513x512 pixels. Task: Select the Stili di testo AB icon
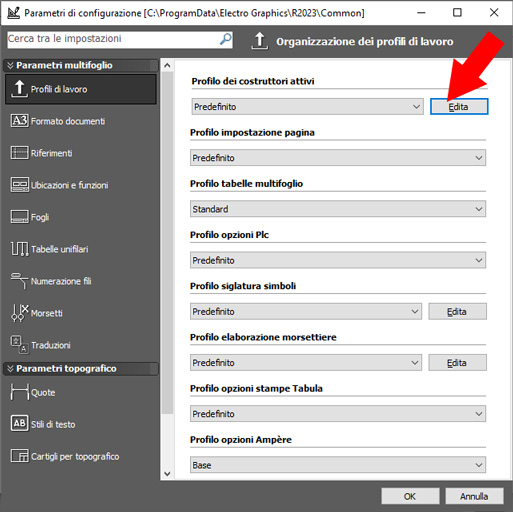click(19, 424)
